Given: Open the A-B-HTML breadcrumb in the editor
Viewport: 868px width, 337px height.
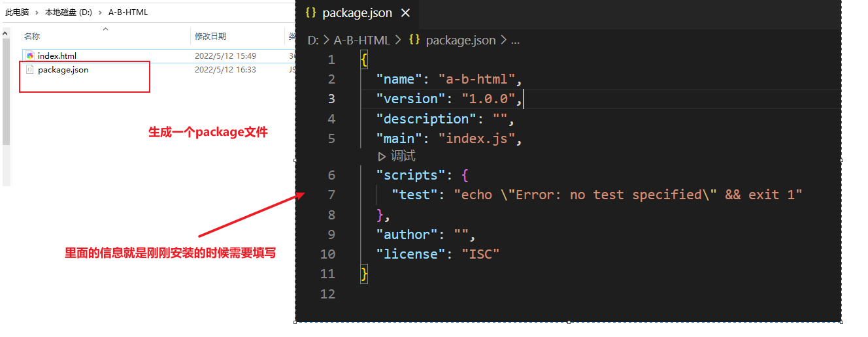Looking at the screenshot, I should tap(361, 40).
